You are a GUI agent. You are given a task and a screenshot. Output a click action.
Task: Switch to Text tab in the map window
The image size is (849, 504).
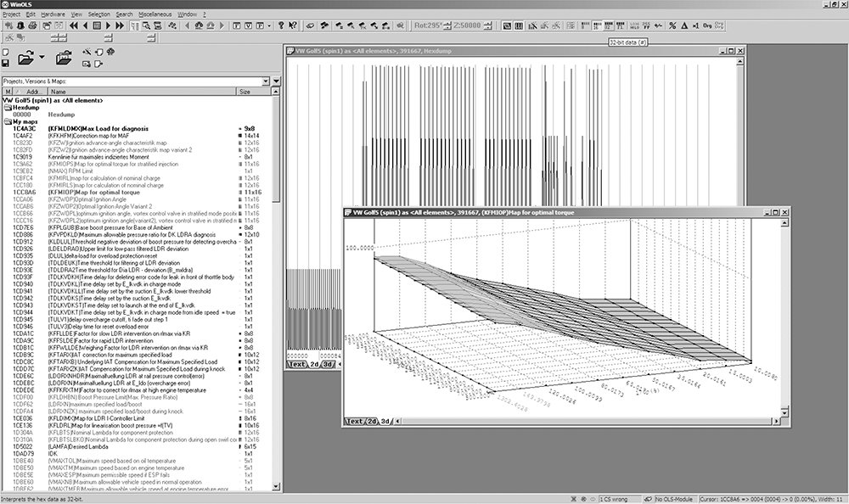pos(357,421)
